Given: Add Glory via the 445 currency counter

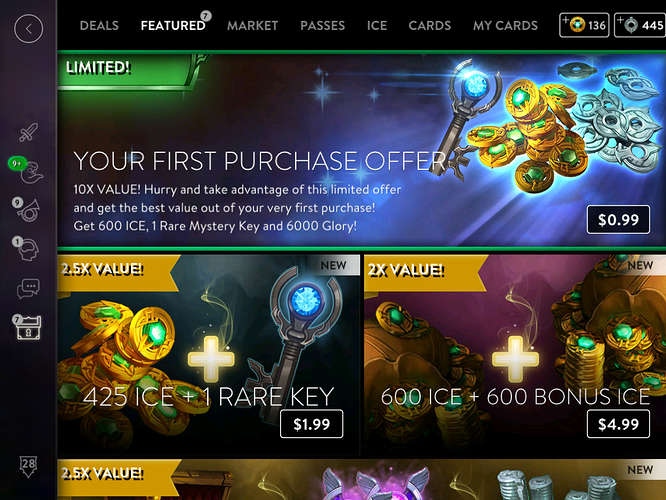Looking at the screenshot, I should pos(640,25).
